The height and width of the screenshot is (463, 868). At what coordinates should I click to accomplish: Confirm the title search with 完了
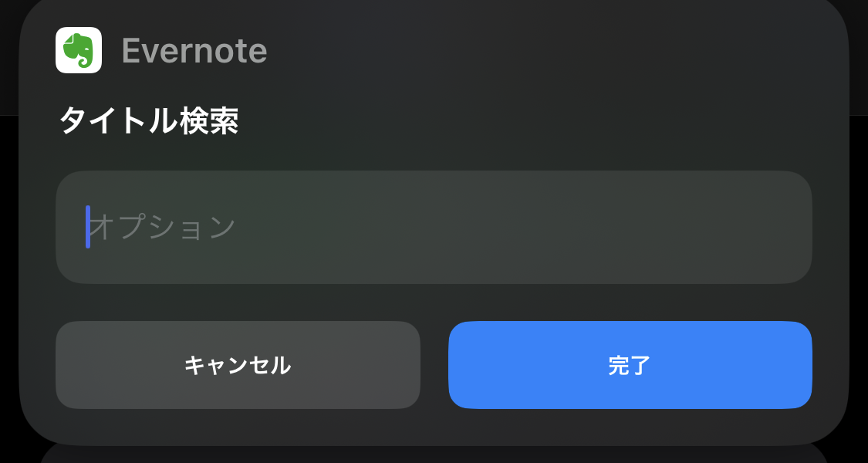630,365
